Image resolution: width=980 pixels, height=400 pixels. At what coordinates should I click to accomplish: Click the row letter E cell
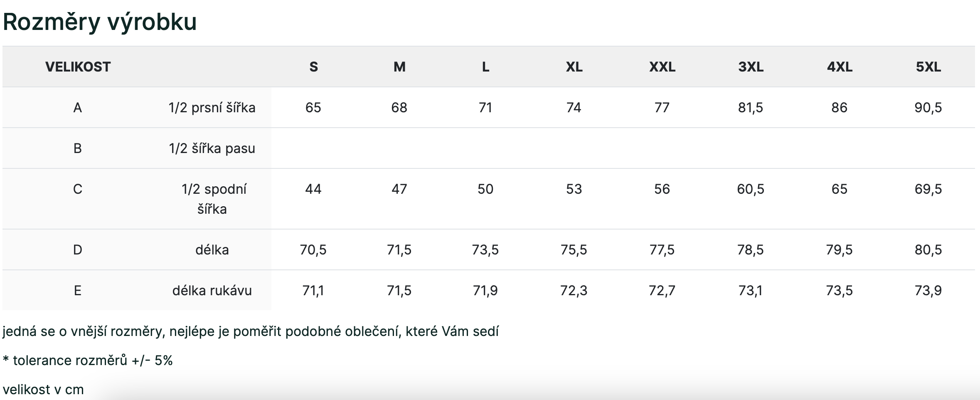[x=78, y=290]
